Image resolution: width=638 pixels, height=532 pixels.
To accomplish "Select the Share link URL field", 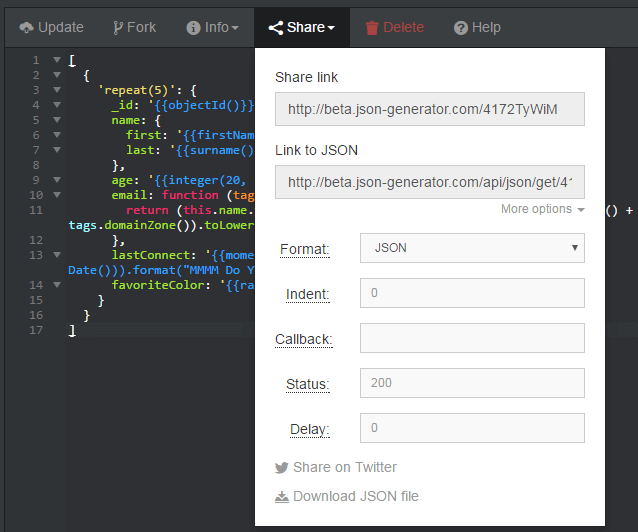I will point(430,109).
